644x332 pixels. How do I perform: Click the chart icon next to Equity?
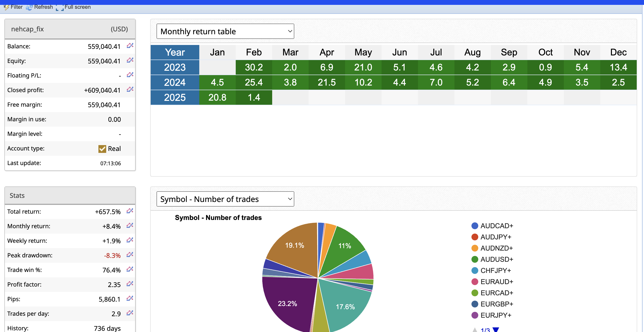point(130,60)
